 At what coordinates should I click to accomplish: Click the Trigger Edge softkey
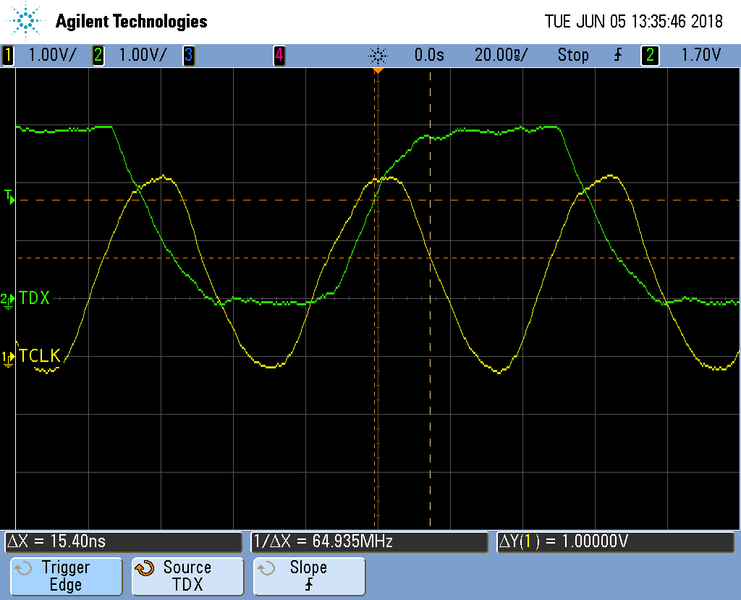pyautogui.click(x=66, y=576)
